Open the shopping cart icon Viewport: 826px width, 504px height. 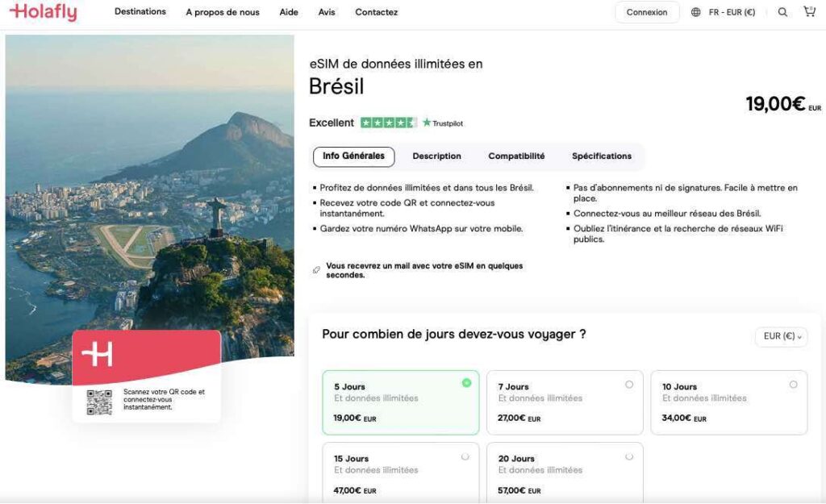(809, 12)
